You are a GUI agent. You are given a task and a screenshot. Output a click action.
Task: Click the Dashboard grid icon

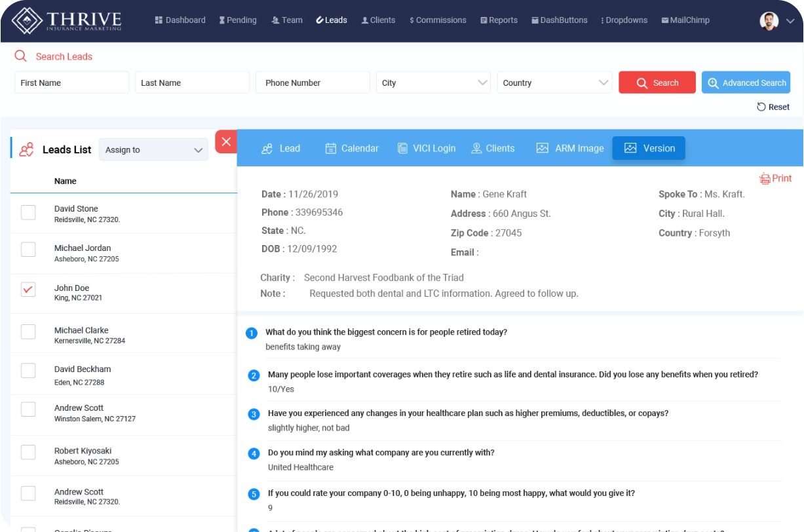159,20
